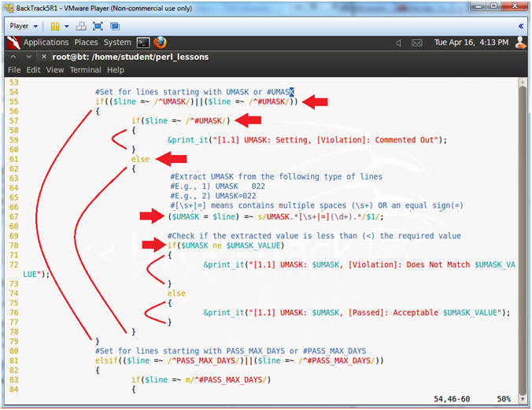Viewport: 532px width, 410px height.
Task: Click the VMware Player title bar icon
Action: point(9,8)
